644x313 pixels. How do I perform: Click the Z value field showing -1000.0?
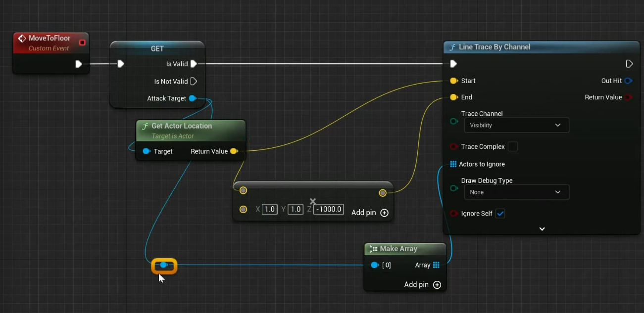[328, 209]
